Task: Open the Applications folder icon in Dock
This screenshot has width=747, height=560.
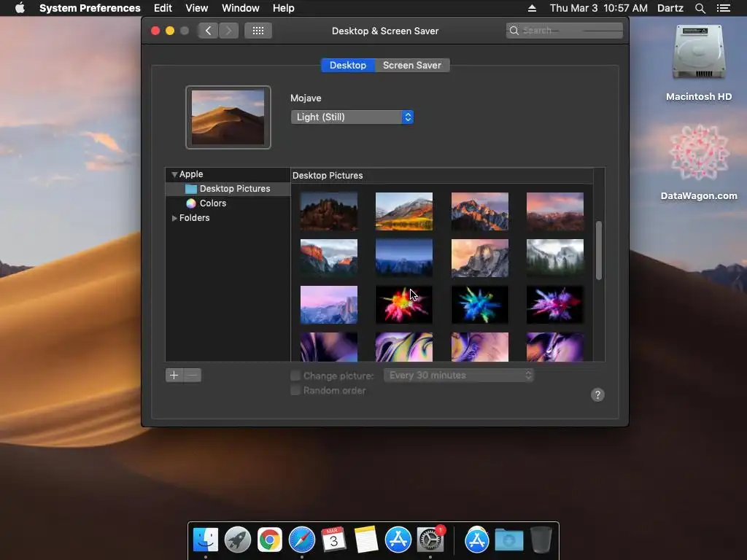Action: click(477, 540)
